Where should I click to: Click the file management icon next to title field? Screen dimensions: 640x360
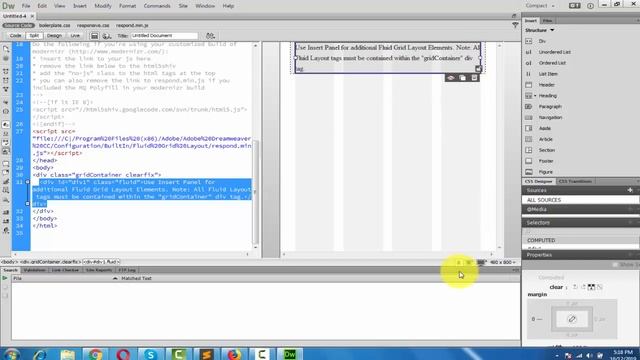click(x=210, y=36)
